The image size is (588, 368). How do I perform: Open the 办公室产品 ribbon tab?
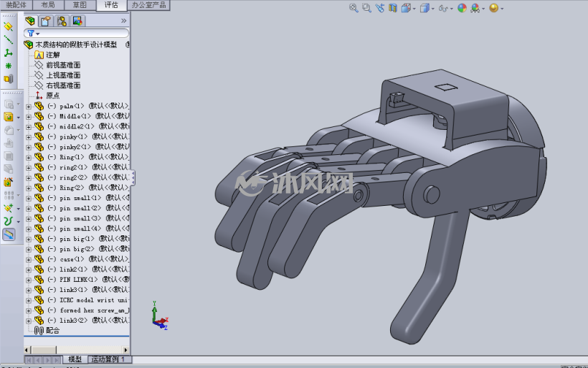[x=149, y=5]
